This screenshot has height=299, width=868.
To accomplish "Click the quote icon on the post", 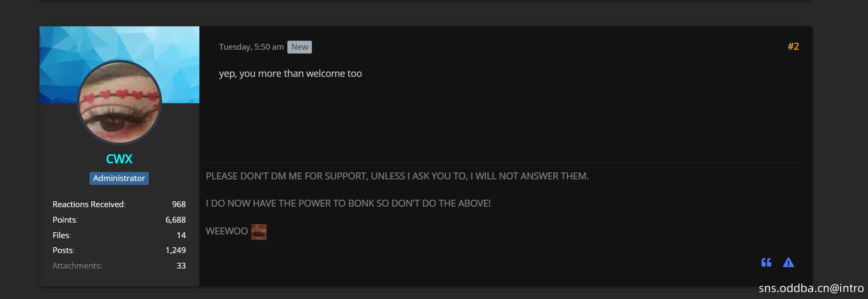I will (x=766, y=262).
